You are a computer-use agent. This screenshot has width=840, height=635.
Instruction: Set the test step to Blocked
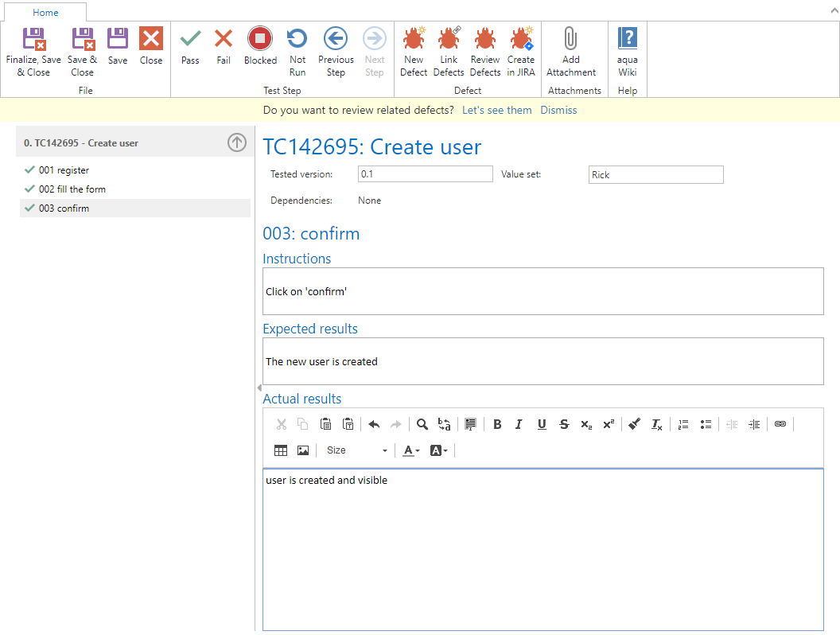[260, 46]
